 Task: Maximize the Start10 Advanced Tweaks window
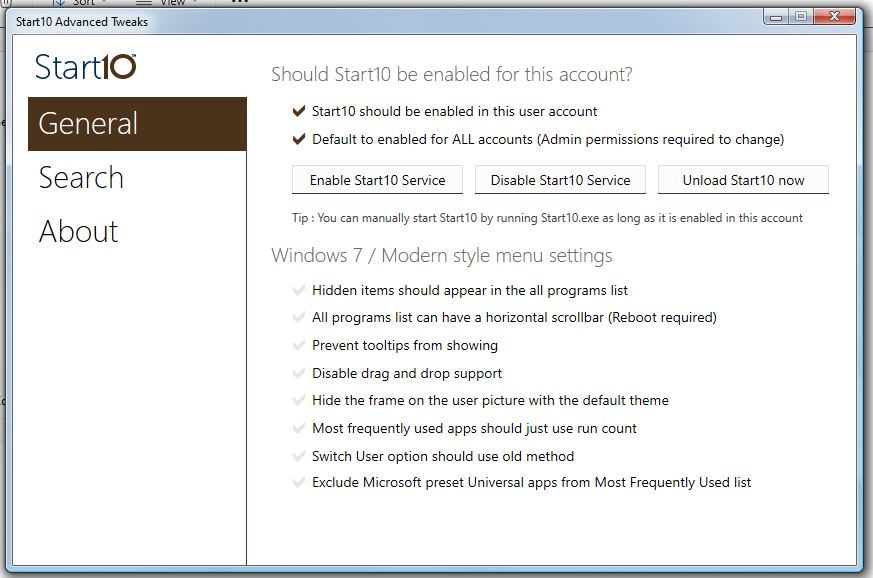click(802, 17)
